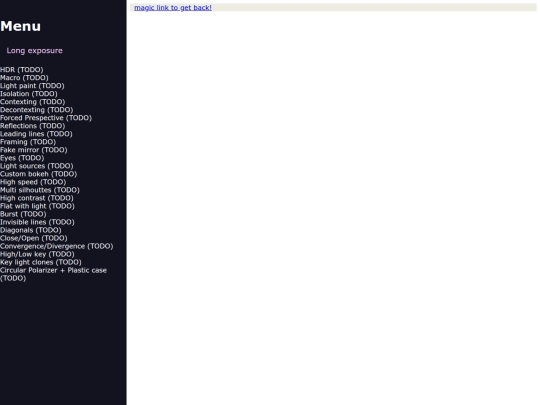Select High speed (TODO)
This screenshot has height=405, width=540.
[33, 182]
